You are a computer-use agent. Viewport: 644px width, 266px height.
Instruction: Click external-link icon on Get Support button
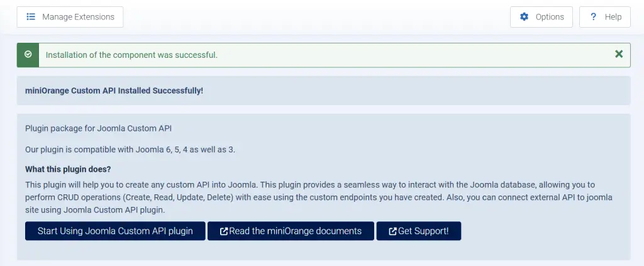pos(392,231)
